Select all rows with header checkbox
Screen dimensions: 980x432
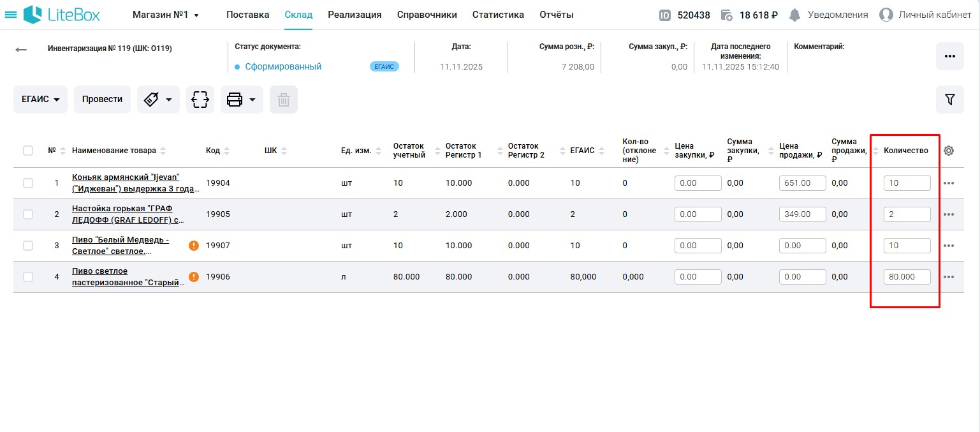coord(28,151)
